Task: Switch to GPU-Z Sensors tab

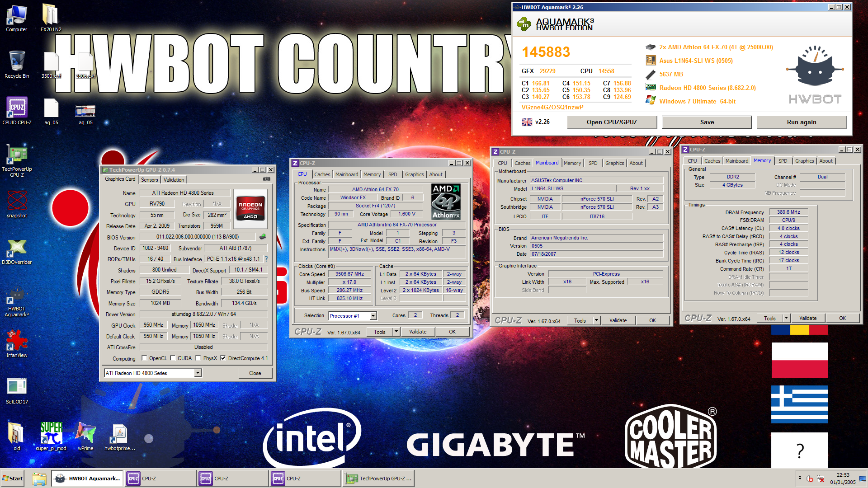Action: pyautogui.click(x=150, y=179)
